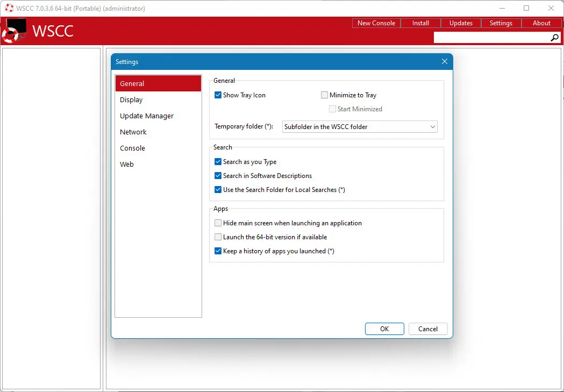Toggle Show Tray Icon checkbox
The image size is (564, 392).
tap(218, 95)
